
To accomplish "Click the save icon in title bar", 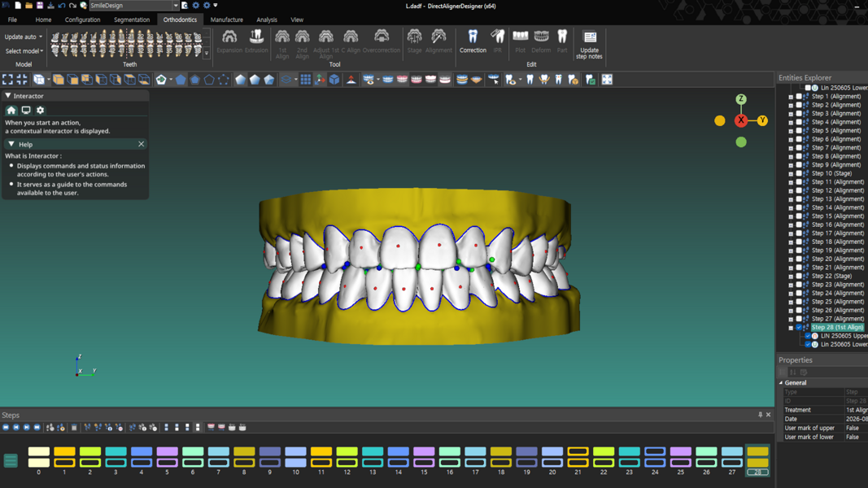I will coord(40,6).
